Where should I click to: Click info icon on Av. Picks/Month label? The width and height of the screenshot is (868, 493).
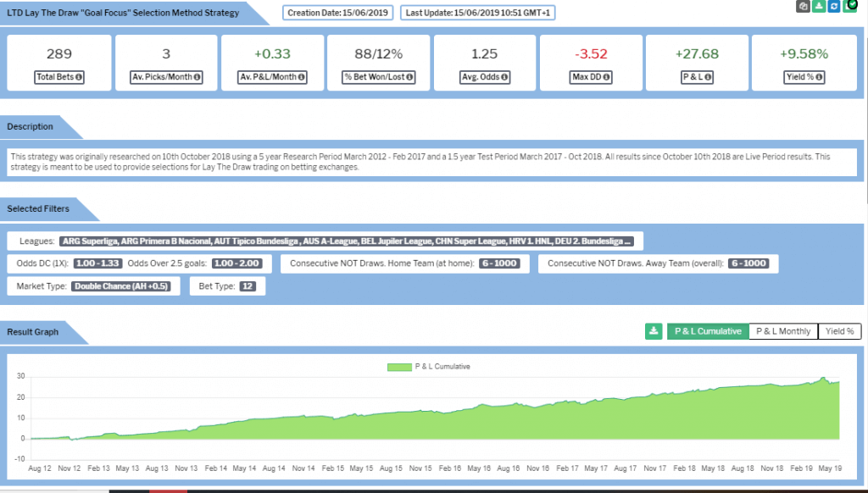[197, 78]
